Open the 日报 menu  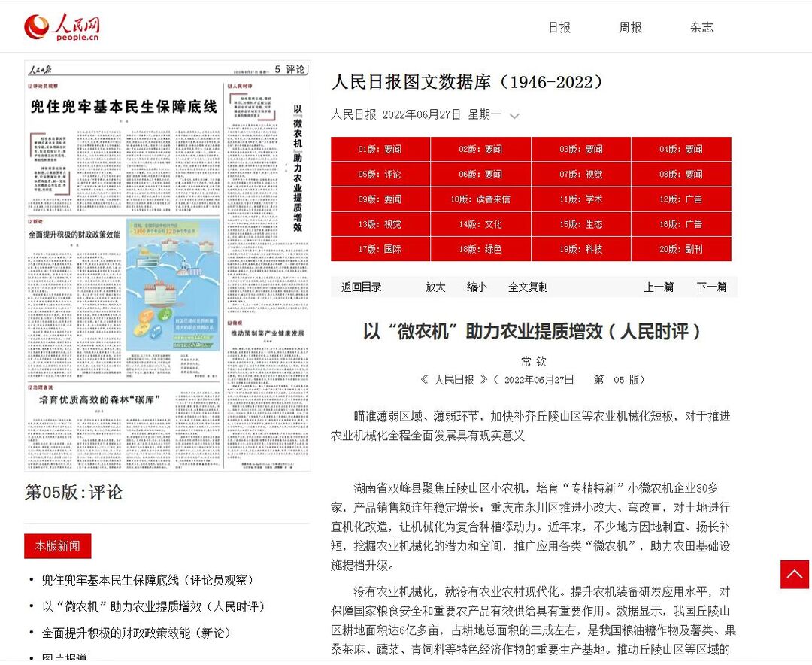coord(559,28)
